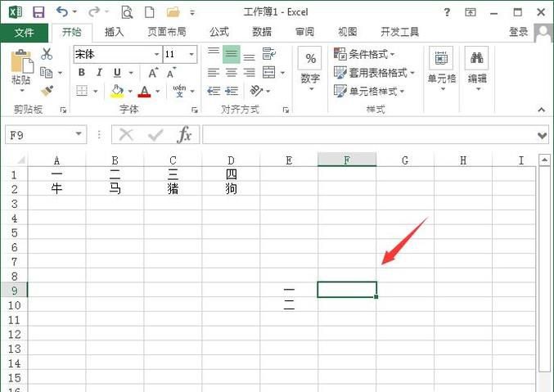
Task: Align cell text to the right
Action: tap(249, 73)
